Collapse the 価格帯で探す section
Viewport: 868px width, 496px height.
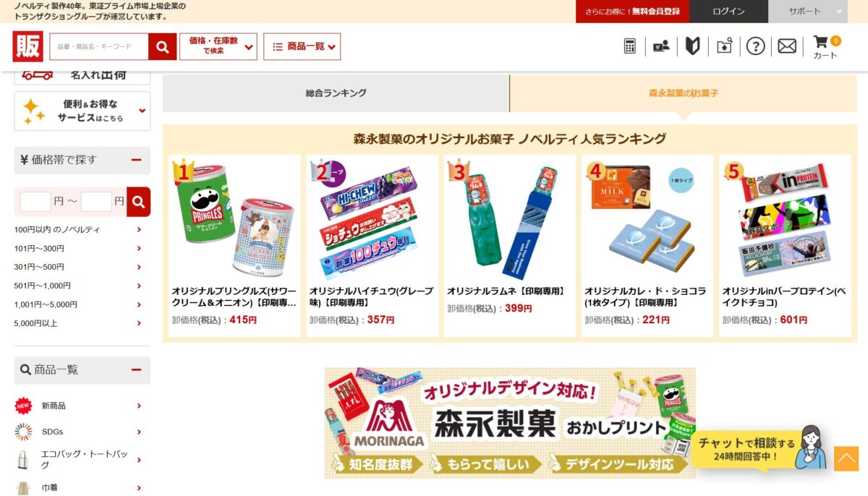pyautogui.click(x=136, y=160)
